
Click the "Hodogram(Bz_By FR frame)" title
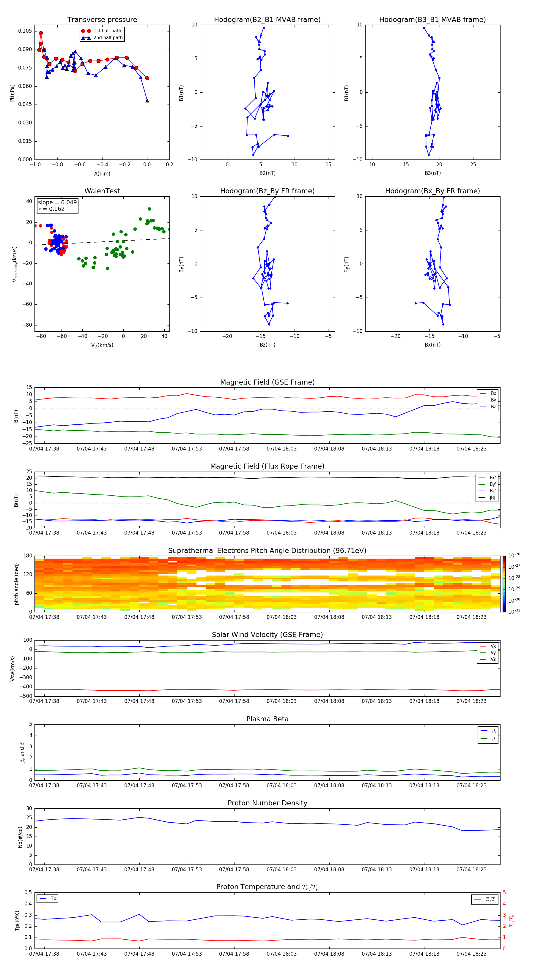(267, 191)
